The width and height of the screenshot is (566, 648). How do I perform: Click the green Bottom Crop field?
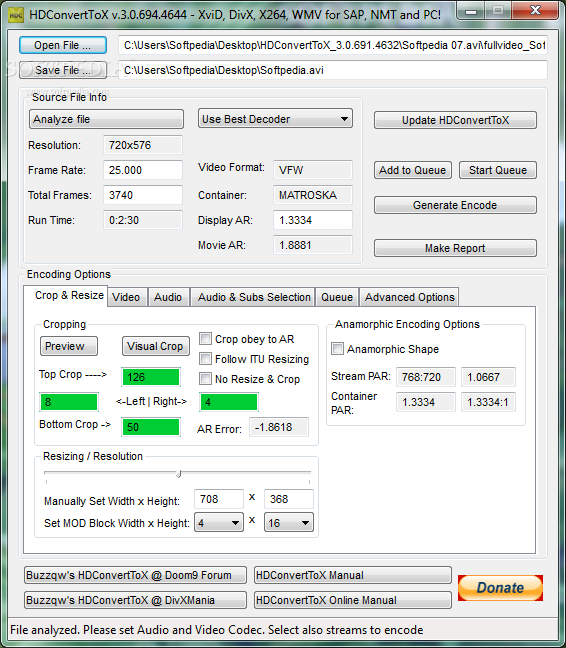tap(151, 427)
